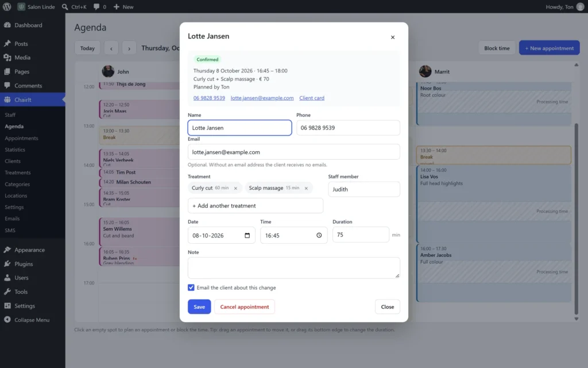Save the appointment changes
588x368 pixels.
tap(199, 307)
